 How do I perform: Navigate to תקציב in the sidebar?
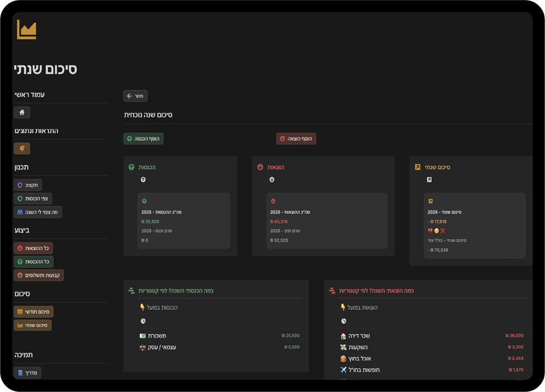28,185
